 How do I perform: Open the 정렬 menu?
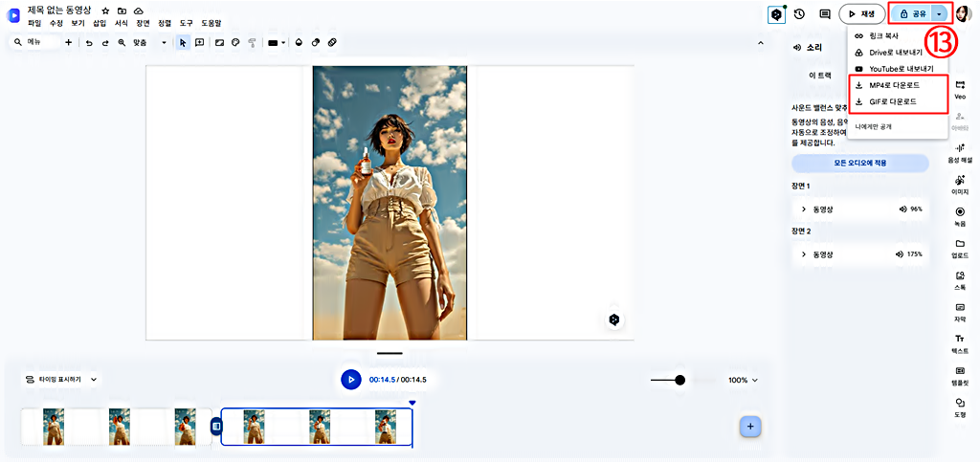pyautogui.click(x=165, y=23)
